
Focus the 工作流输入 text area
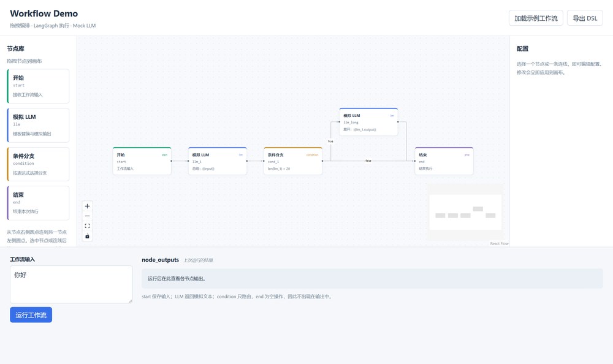(x=71, y=284)
